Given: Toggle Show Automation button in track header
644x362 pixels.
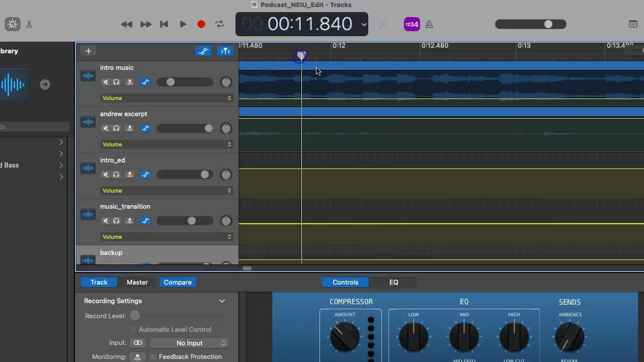Looking at the screenshot, I should [203, 51].
